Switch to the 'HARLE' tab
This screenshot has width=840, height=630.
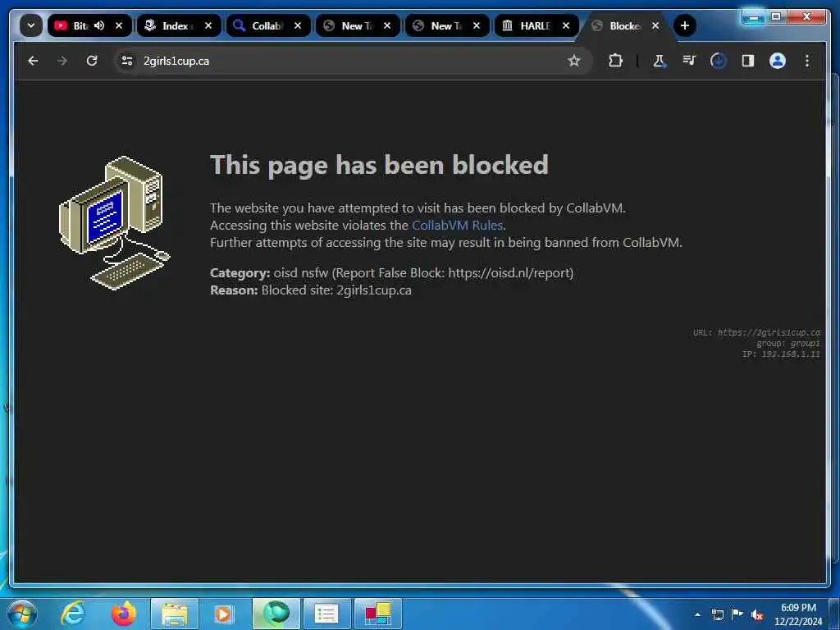tap(536, 25)
